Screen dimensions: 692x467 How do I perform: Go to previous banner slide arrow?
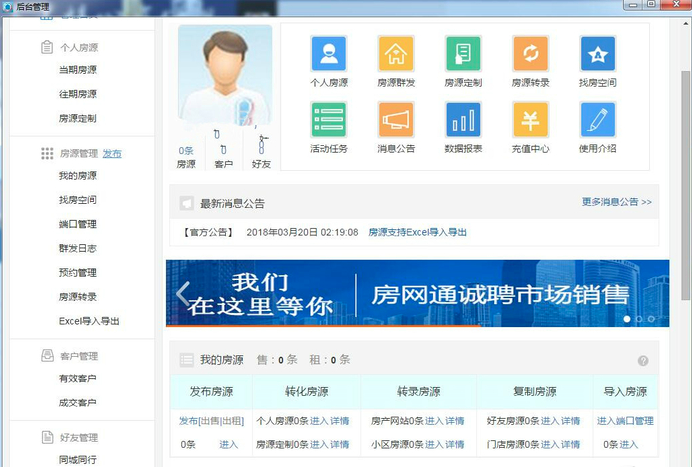[183, 294]
